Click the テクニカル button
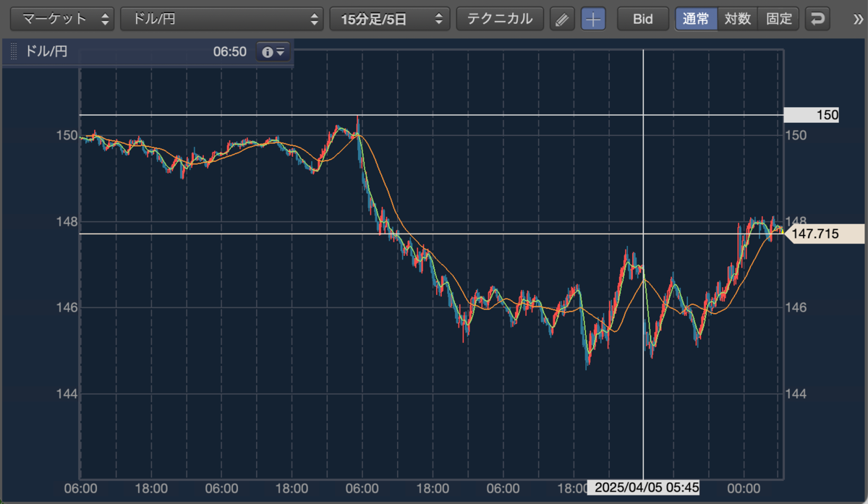The width and height of the screenshot is (868, 504). pos(500,19)
